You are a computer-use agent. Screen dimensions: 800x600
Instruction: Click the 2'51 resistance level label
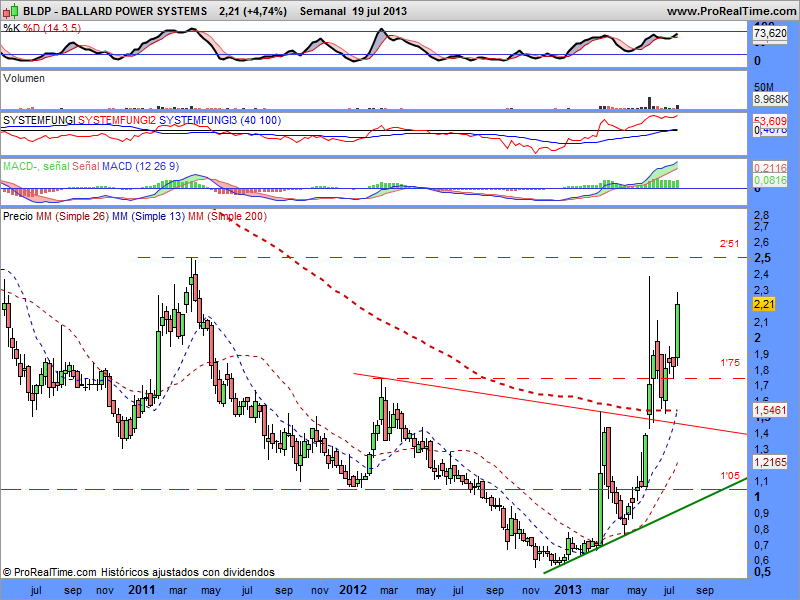click(730, 244)
